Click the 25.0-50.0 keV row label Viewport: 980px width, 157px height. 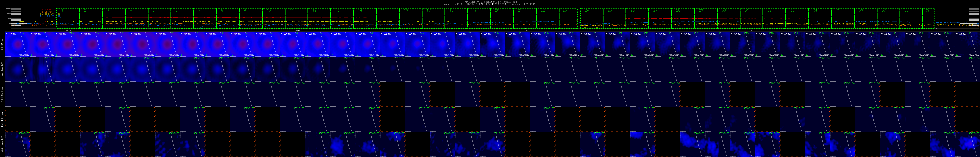(x=2, y=119)
